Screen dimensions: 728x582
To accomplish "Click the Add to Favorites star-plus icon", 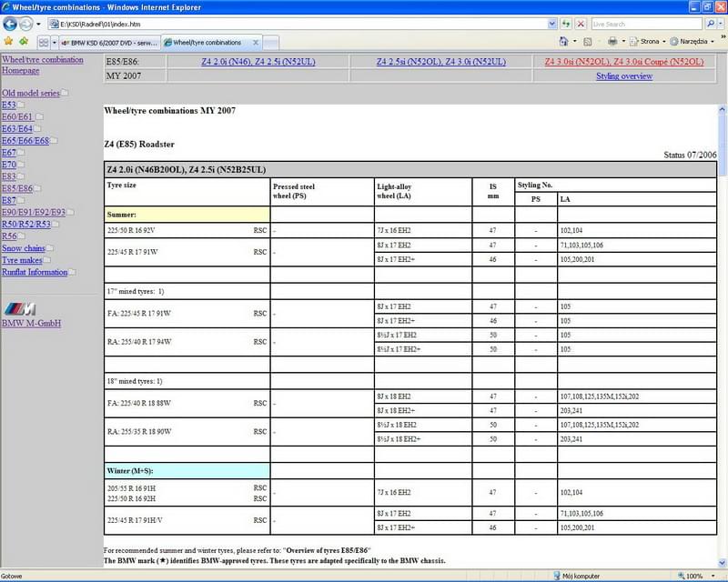I will tap(24, 42).
